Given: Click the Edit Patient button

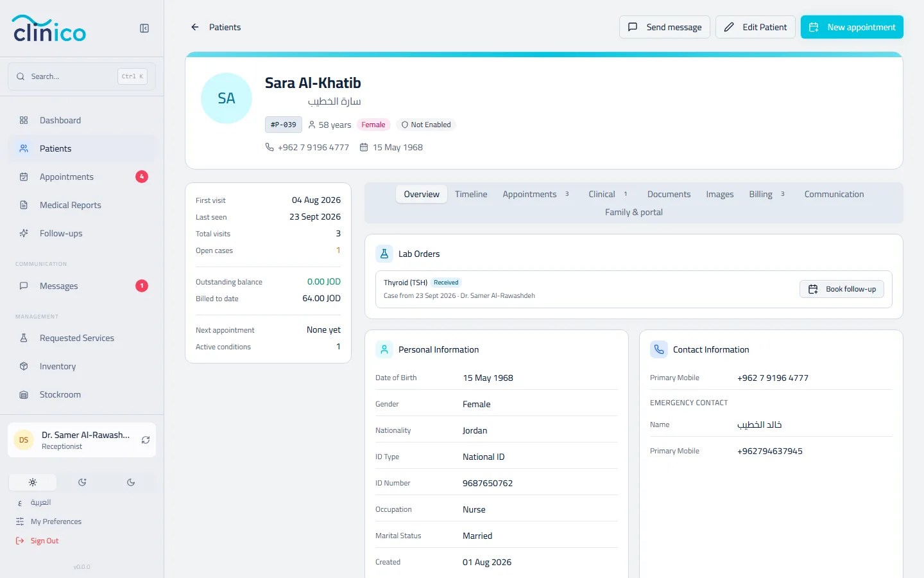Looking at the screenshot, I should (x=755, y=27).
